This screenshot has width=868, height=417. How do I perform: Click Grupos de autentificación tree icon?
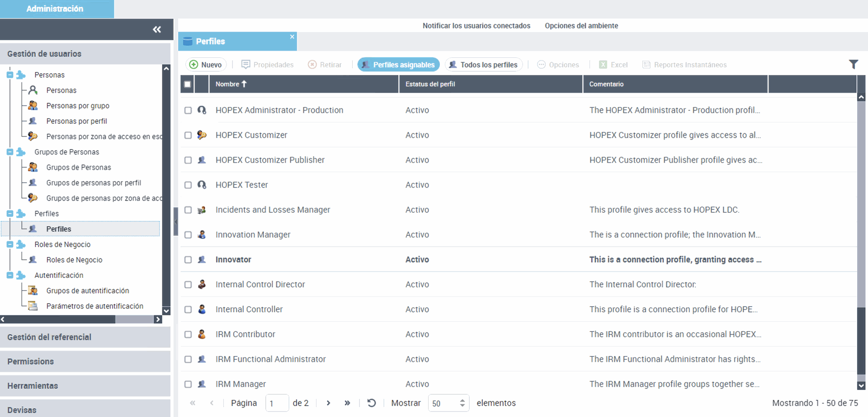point(33,290)
